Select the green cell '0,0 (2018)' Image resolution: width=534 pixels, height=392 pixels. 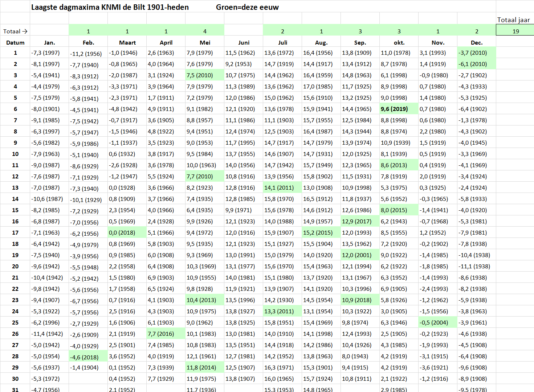127,232
